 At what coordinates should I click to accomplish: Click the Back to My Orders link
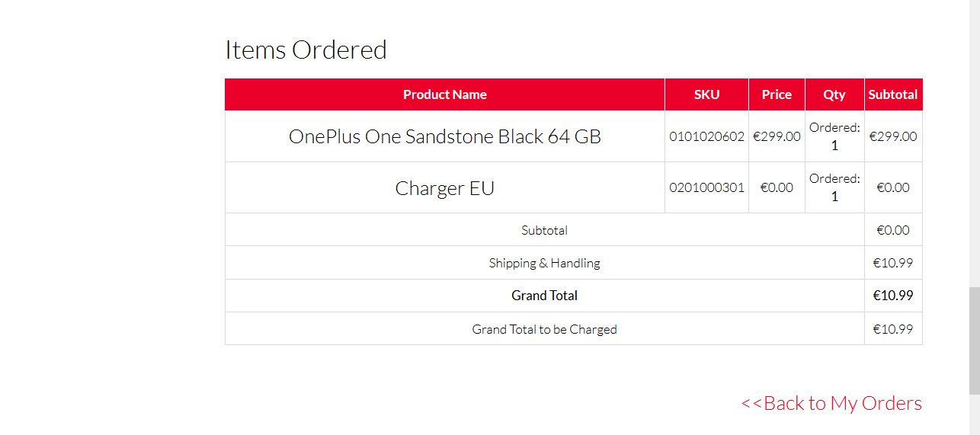pyautogui.click(x=831, y=403)
